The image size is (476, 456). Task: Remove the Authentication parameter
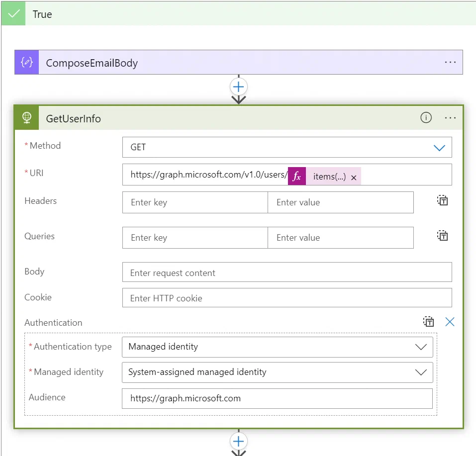pyautogui.click(x=450, y=322)
